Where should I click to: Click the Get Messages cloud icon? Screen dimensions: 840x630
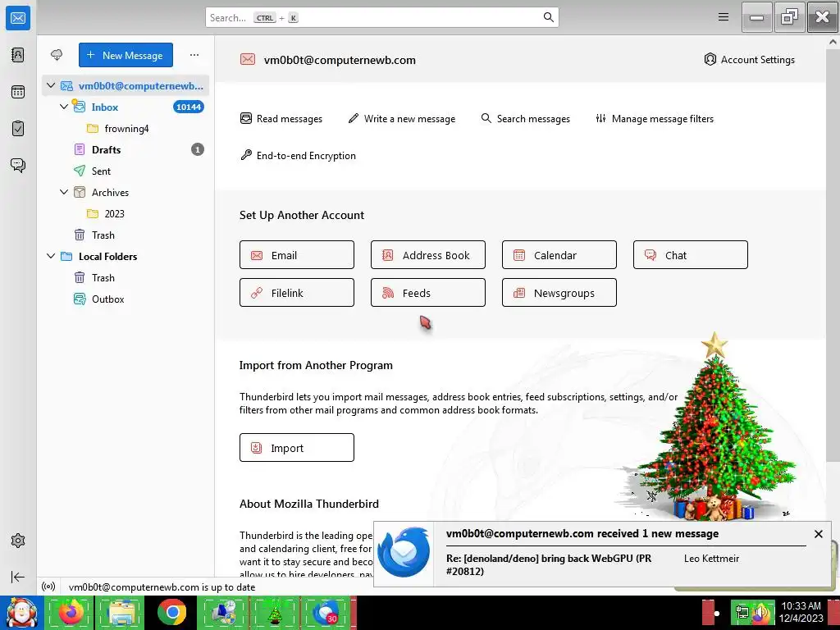(57, 55)
